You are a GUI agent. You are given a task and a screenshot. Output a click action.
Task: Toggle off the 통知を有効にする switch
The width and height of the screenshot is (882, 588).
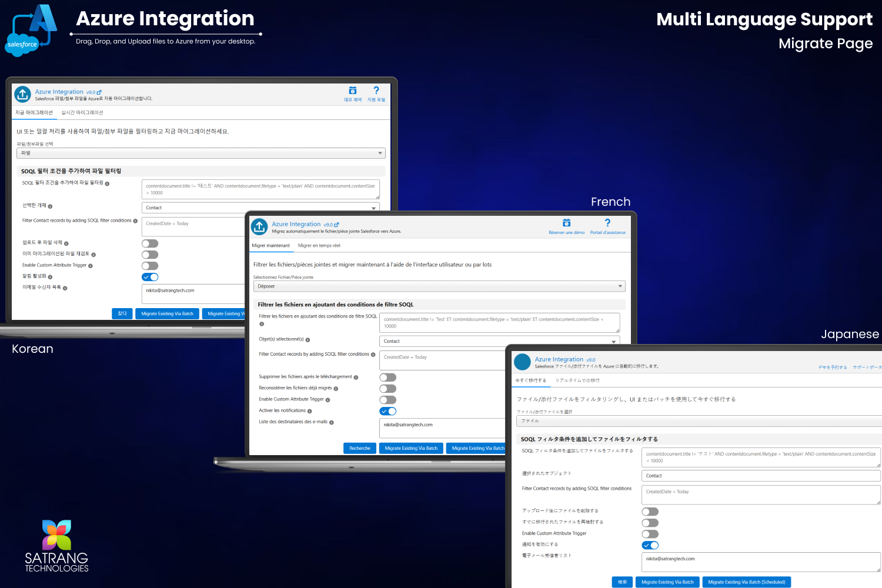tap(650, 545)
